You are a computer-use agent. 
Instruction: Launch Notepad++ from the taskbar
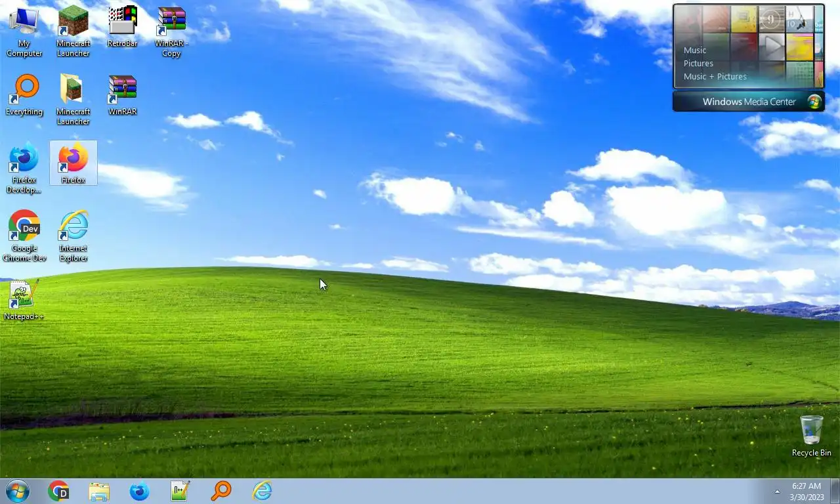coord(180,491)
